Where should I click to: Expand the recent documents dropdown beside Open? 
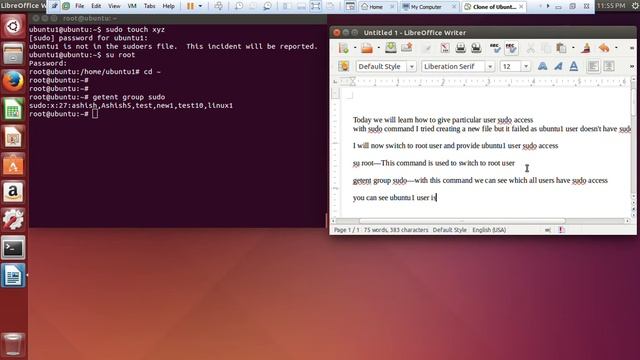point(378,48)
